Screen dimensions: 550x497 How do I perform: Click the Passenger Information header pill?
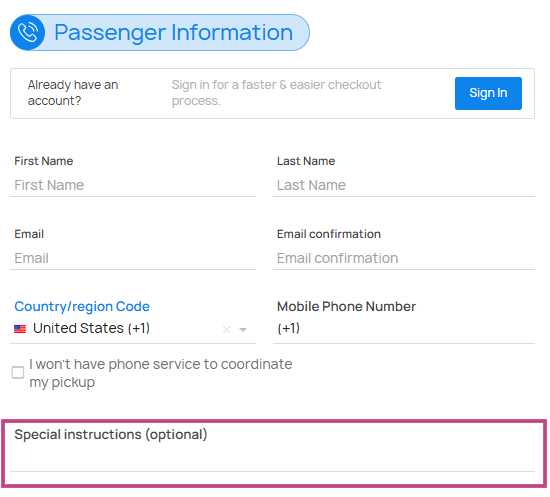[x=160, y=33]
